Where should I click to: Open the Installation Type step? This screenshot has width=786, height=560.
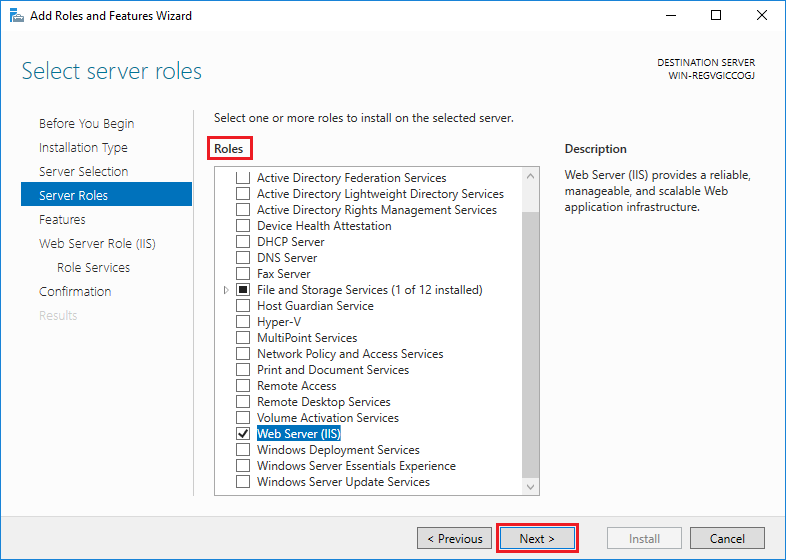(x=83, y=148)
